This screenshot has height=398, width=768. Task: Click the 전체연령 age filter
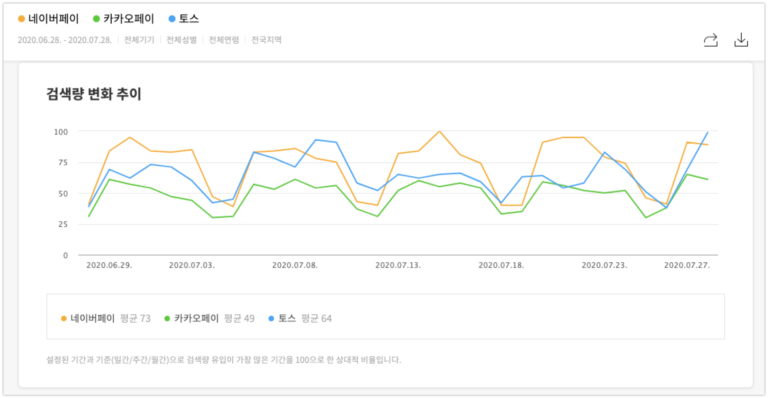pyautogui.click(x=224, y=40)
